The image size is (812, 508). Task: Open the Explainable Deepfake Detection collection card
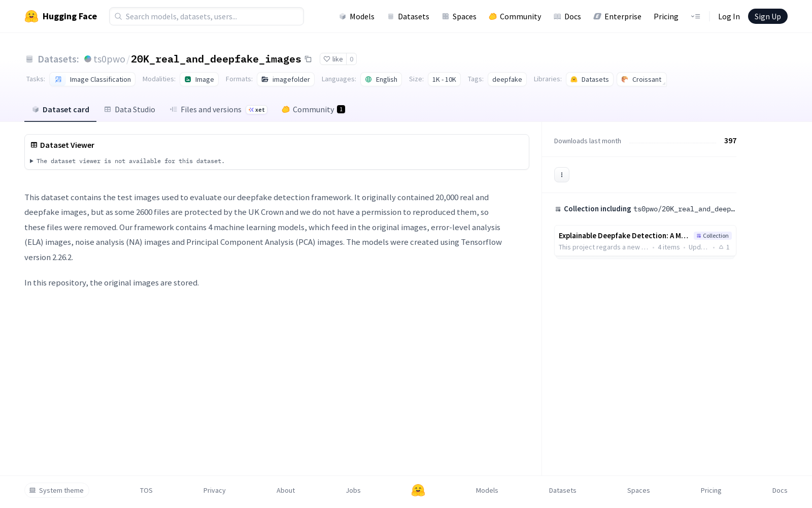coord(645,241)
